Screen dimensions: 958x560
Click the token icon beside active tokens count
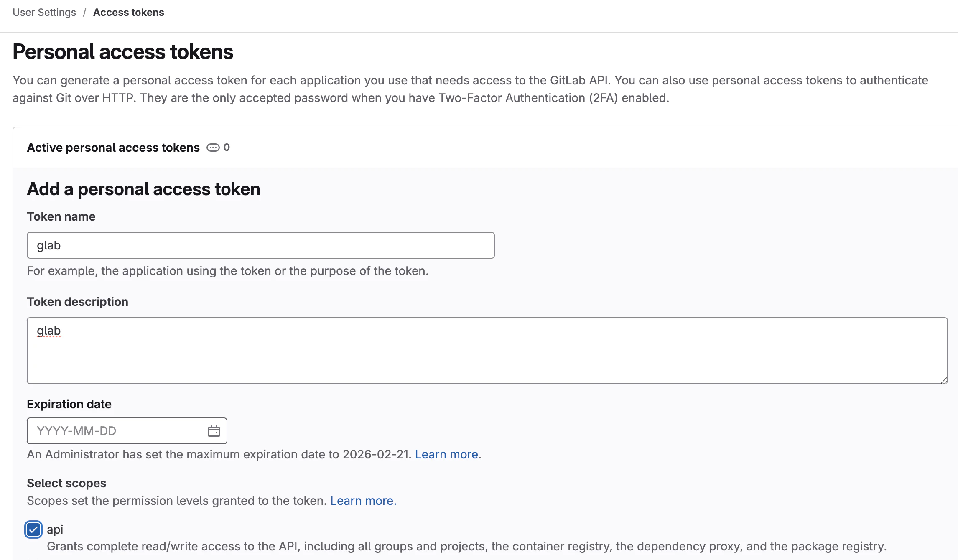click(x=213, y=148)
